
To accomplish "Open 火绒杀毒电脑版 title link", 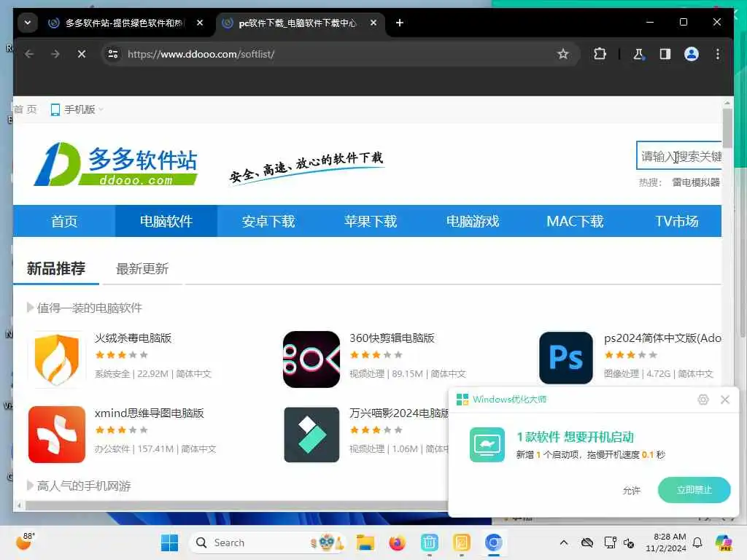I will pyautogui.click(x=133, y=338).
